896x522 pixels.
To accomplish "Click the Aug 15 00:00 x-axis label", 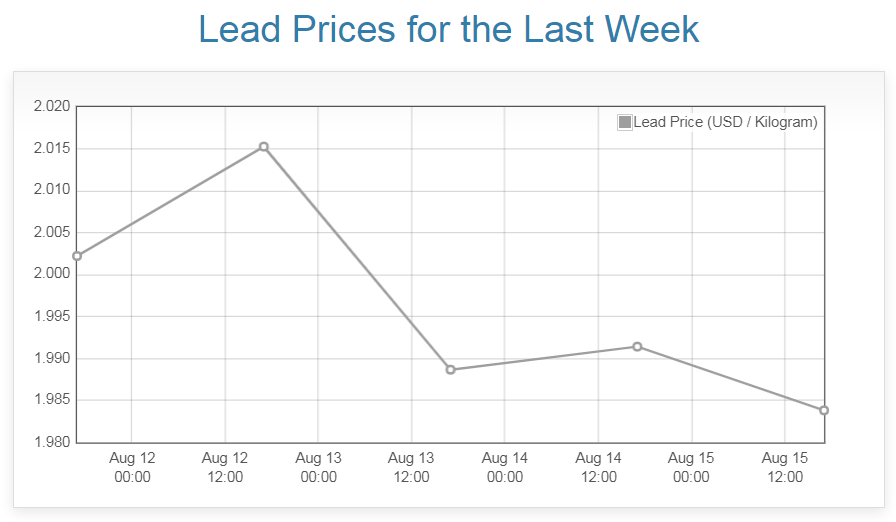I will (691, 467).
